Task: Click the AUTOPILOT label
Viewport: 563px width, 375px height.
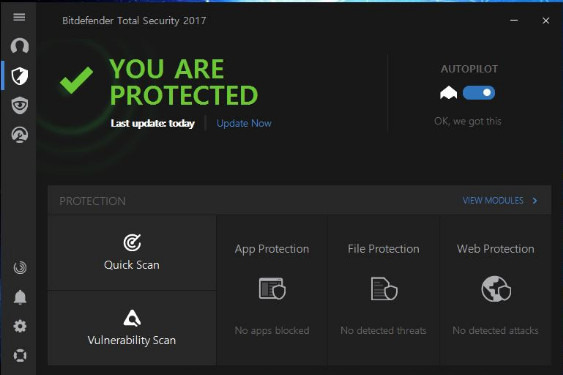Action: (469, 69)
